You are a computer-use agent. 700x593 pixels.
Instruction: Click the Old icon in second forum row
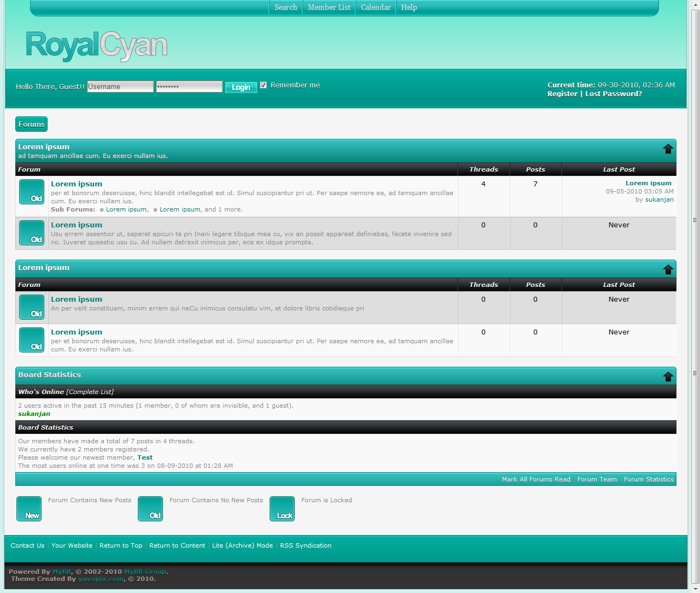coord(32,233)
